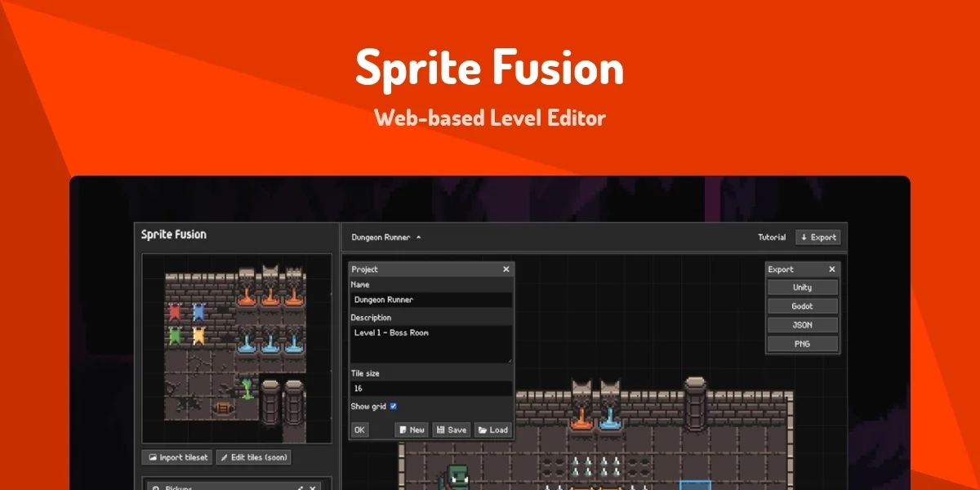Image resolution: width=980 pixels, height=490 pixels.
Task: Open the Tutorial link
Action: [772, 238]
